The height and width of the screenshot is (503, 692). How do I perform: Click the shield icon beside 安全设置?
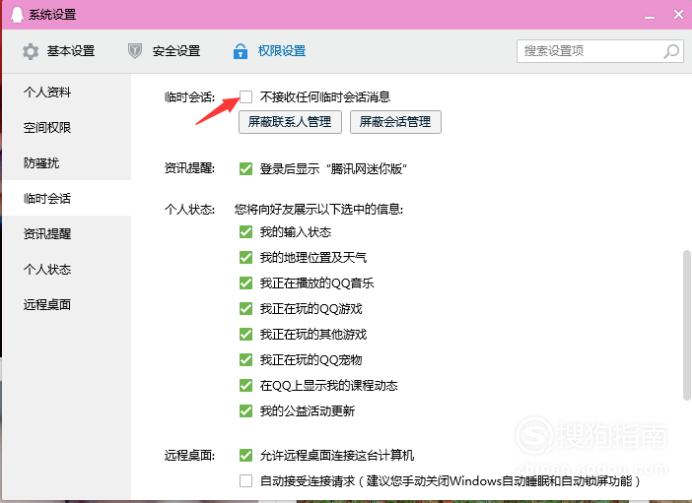click(135, 51)
